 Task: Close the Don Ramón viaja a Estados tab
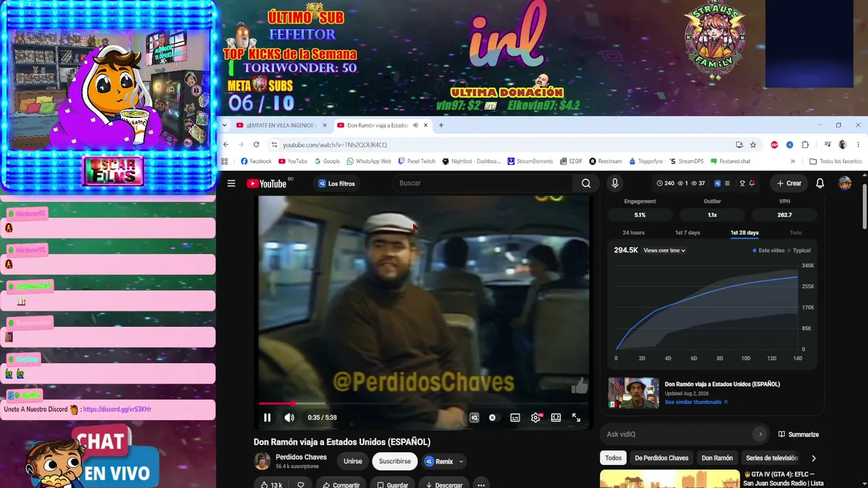point(426,125)
